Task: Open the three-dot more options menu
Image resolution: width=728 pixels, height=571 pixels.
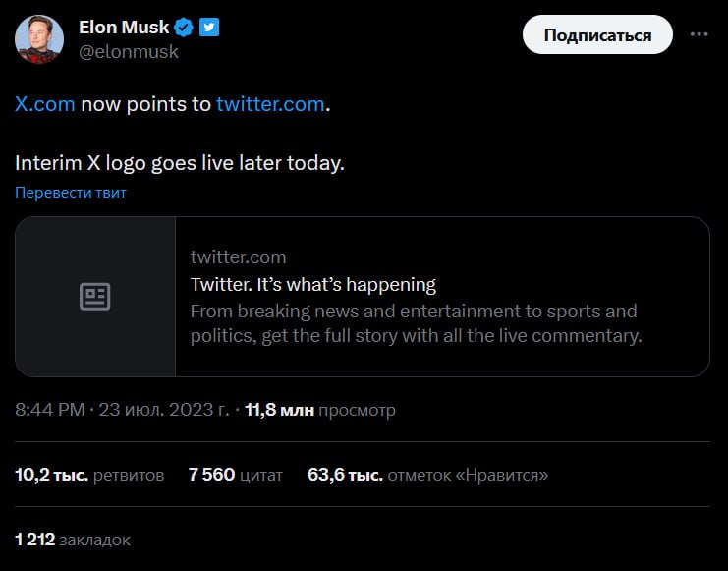Action: pos(699,34)
